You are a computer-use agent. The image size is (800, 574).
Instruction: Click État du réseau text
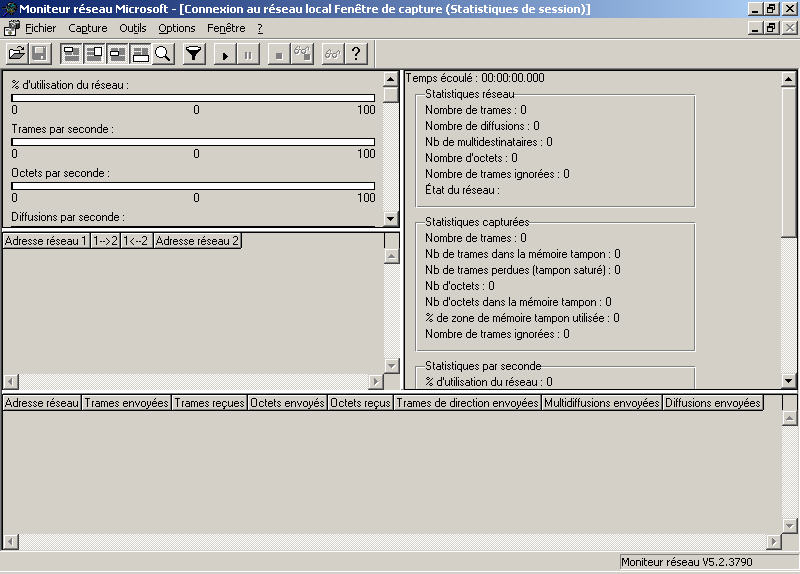pos(462,190)
